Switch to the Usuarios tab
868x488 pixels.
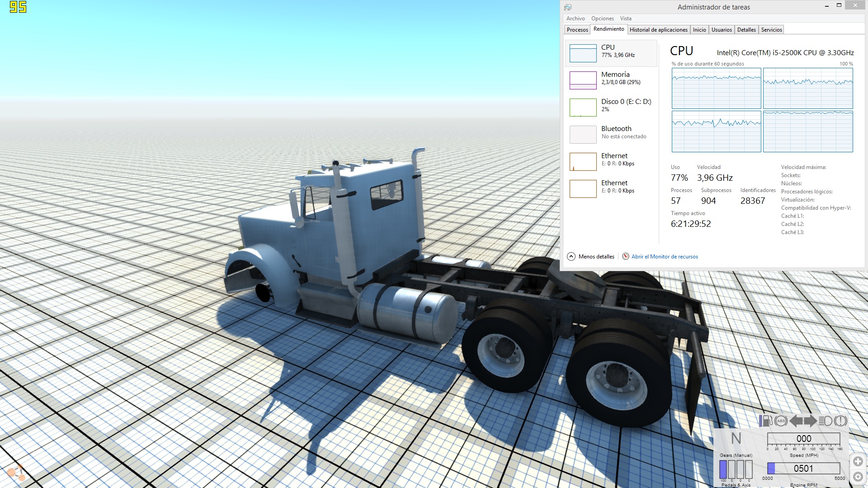coord(722,30)
